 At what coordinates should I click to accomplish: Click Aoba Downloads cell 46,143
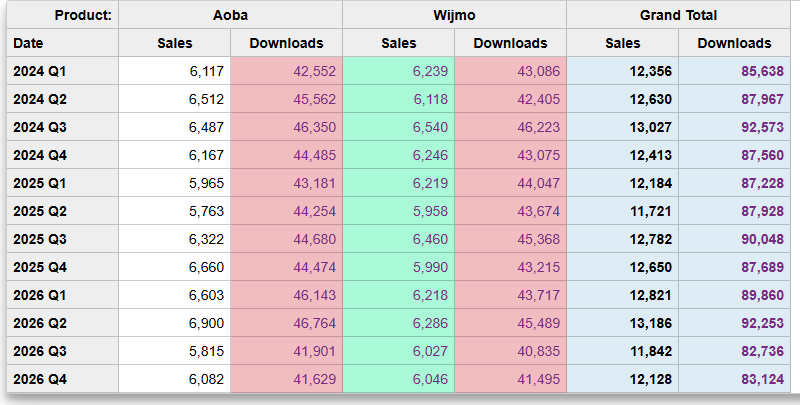click(x=287, y=295)
